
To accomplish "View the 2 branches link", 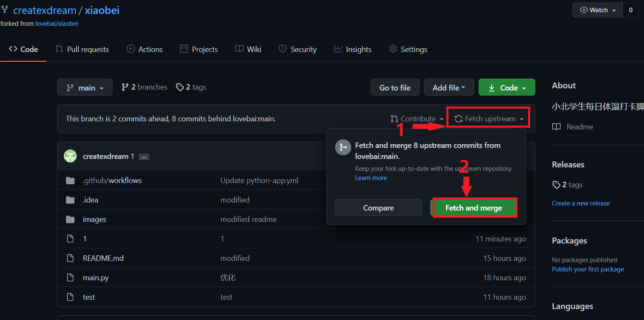I will pyautogui.click(x=144, y=87).
